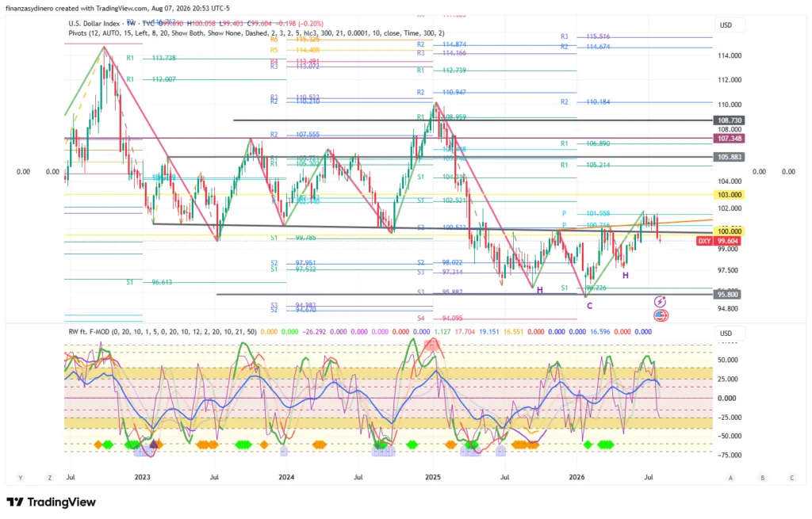Click the 114.000 price axis label
This screenshot has width=812, height=519.
point(730,56)
